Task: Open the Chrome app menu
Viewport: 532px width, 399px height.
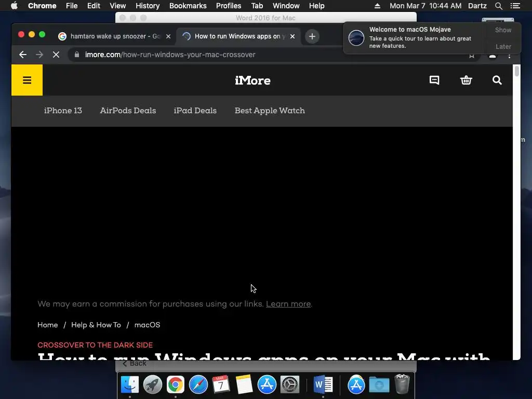Action: pos(42,6)
